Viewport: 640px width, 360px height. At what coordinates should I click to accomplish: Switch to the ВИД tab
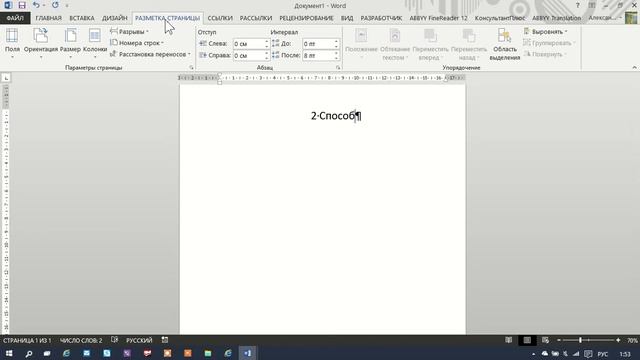tap(347, 18)
